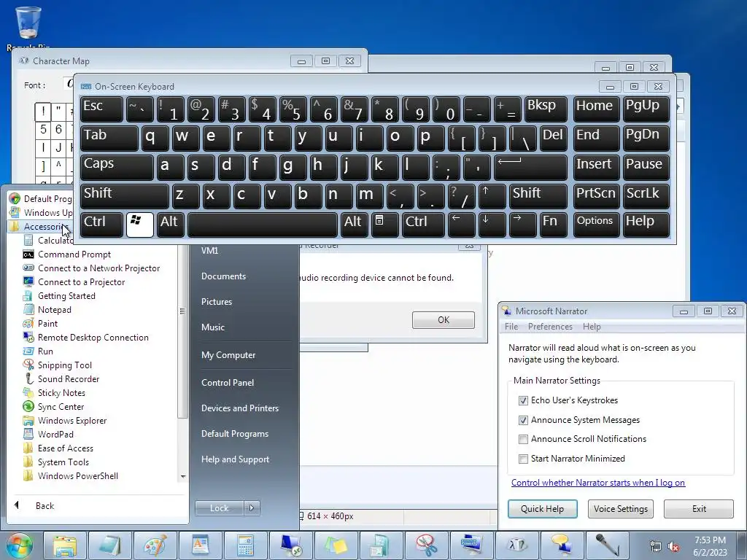
Task: Click Exit button in Narrator
Action: pyautogui.click(x=699, y=508)
